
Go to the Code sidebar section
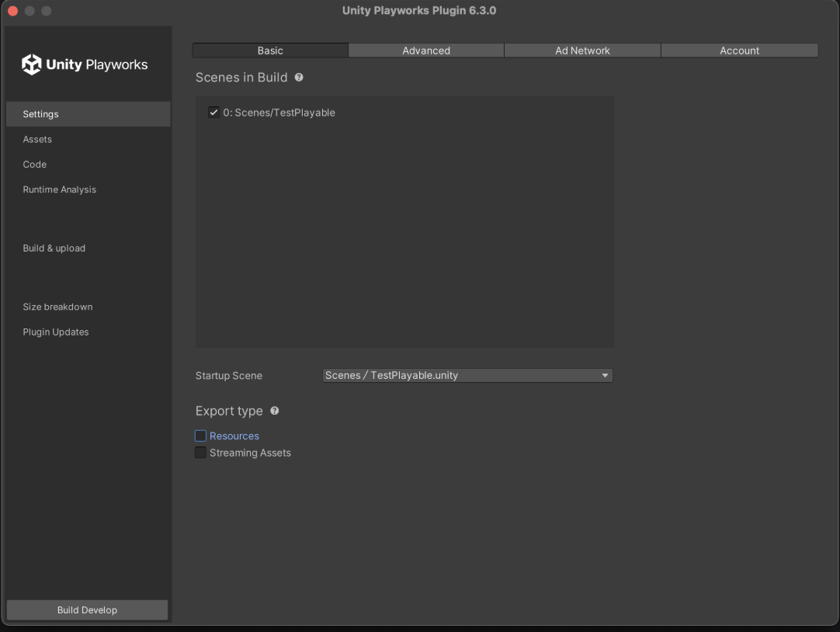pyautogui.click(x=89, y=165)
